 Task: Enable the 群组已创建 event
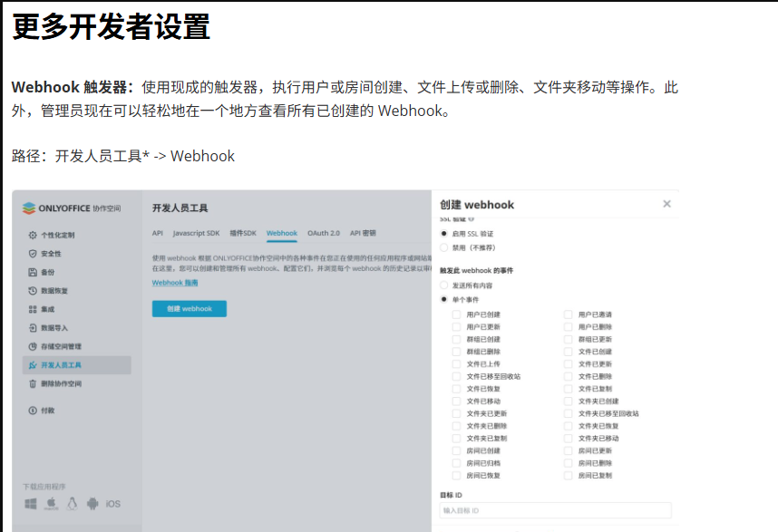[x=456, y=339]
